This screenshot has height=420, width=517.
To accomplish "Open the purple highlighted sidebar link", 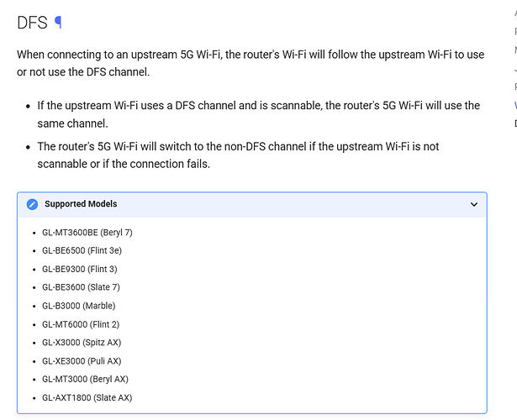I will coord(515,106).
